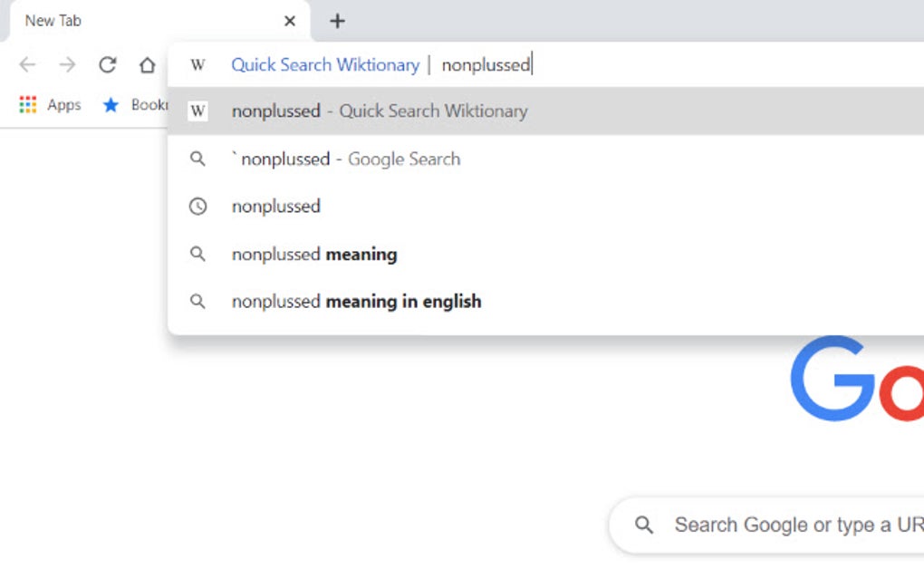Click the nonplussed meaning suggestion entry
Screen dimensions: 924x578
click(314, 254)
